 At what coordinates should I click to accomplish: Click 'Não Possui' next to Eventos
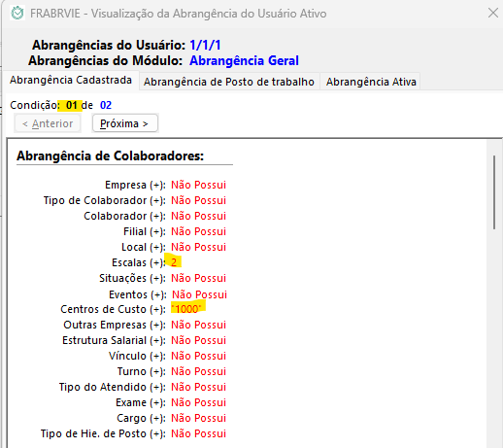199,294
